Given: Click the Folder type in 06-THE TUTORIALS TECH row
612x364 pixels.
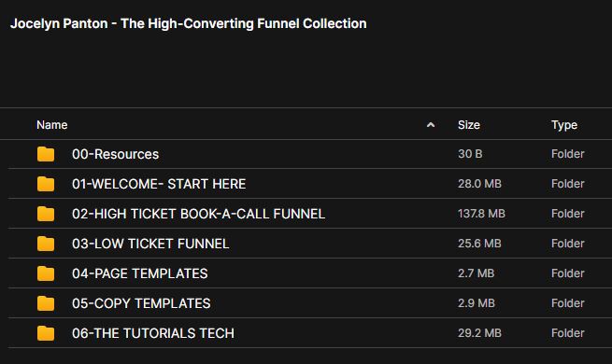Looking at the screenshot, I should tap(568, 333).
